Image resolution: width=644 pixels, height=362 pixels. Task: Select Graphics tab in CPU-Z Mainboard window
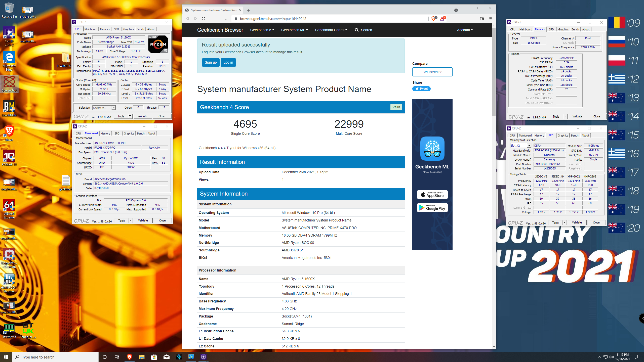129,133
